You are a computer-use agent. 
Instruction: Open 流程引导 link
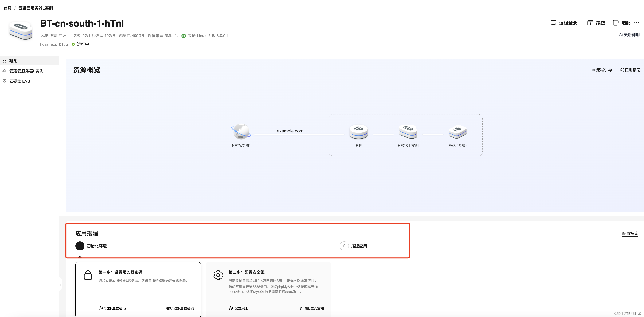[x=602, y=70]
